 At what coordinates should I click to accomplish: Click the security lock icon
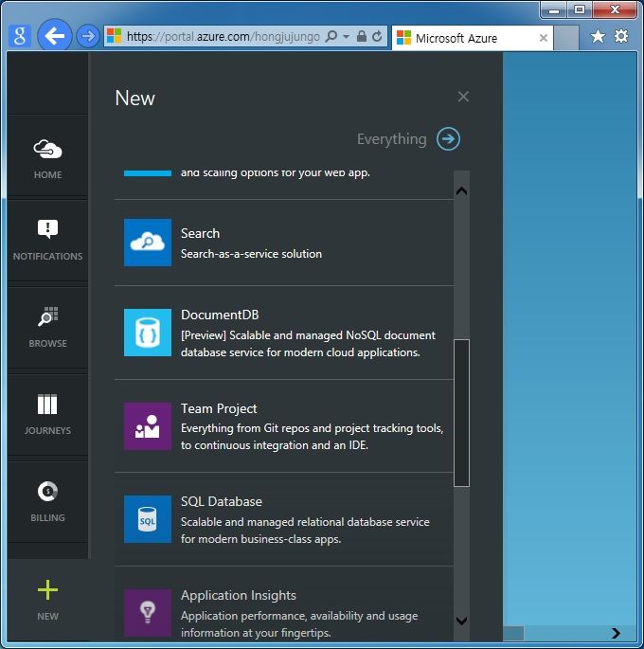coord(362,36)
